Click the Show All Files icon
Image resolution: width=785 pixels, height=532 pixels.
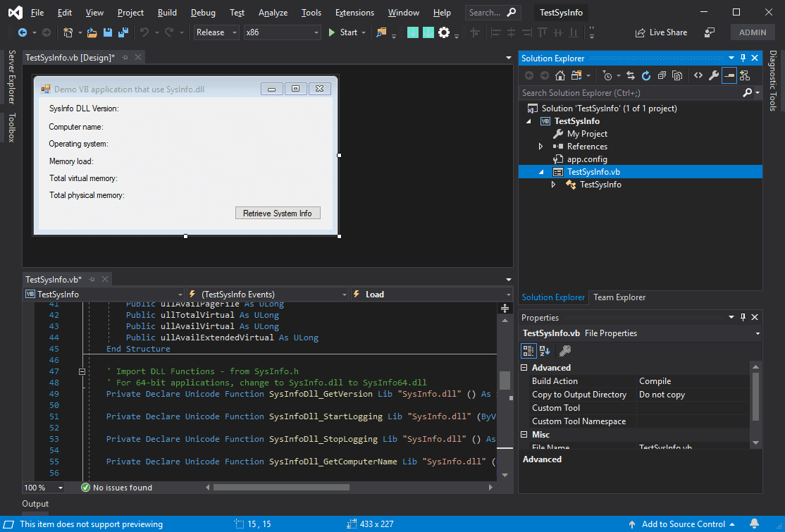coord(677,75)
